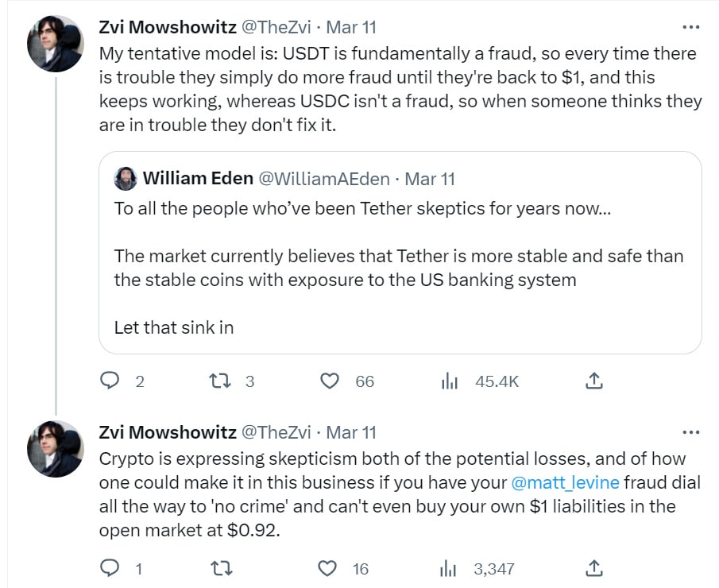Click the Zvi Mowshowitz name on first tweet

(168, 27)
